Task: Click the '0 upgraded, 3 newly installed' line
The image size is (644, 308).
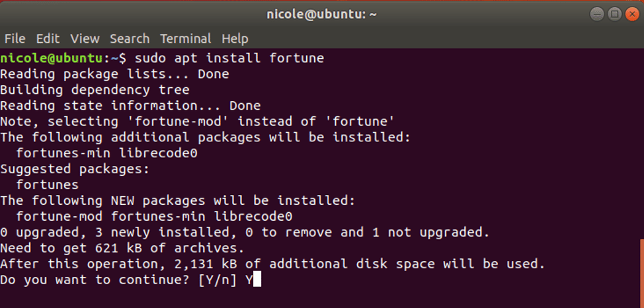Action: coord(245,233)
